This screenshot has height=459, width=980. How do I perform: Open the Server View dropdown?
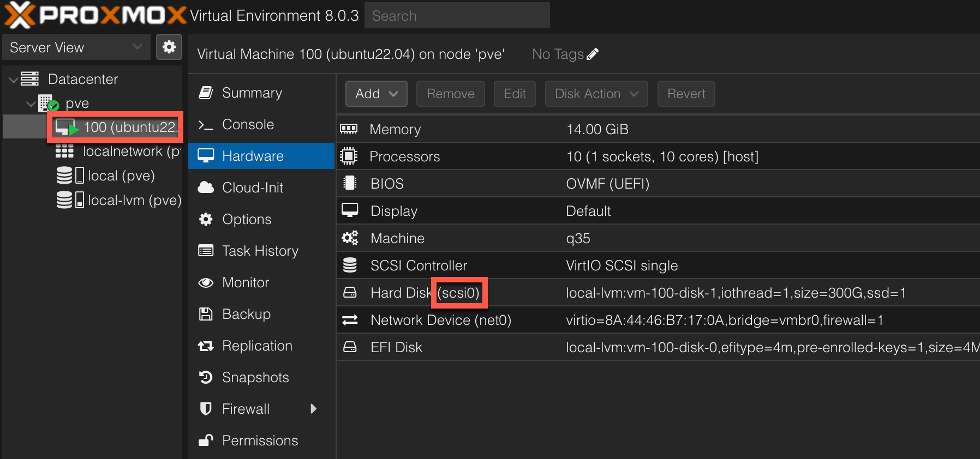(76, 47)
